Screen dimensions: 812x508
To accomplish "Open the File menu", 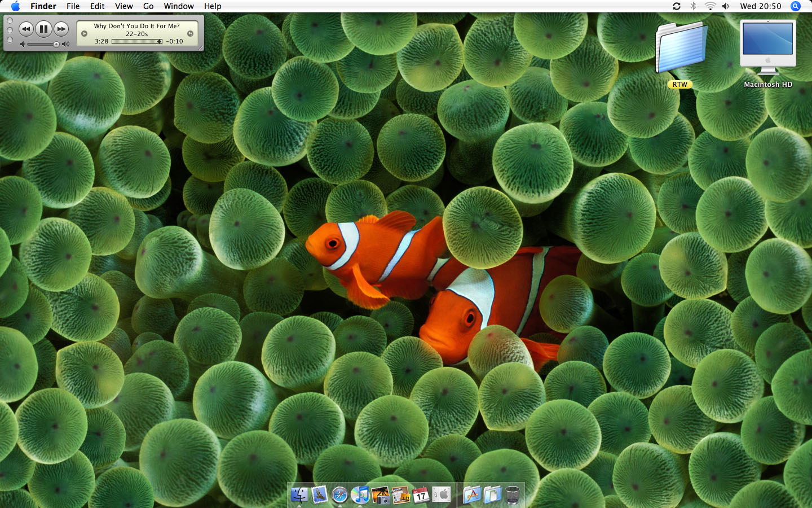I will click(x=73, y=6).
